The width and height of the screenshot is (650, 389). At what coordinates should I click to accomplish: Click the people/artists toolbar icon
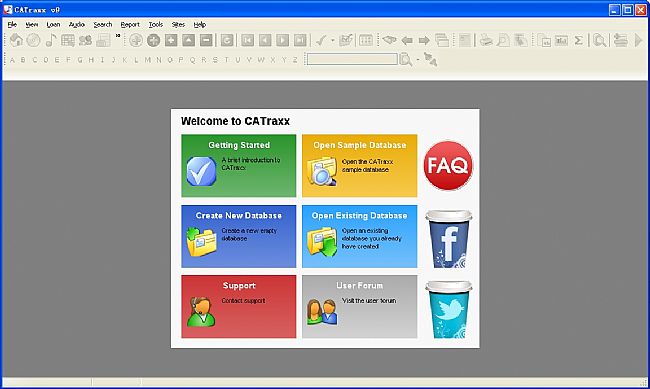point(85,40)
